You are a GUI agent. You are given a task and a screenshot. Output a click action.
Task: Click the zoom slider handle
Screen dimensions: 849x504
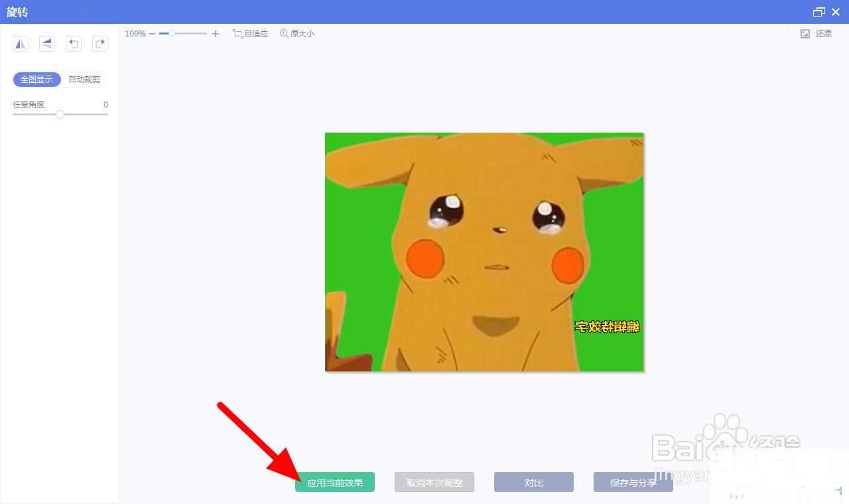[x=171, y=33]
